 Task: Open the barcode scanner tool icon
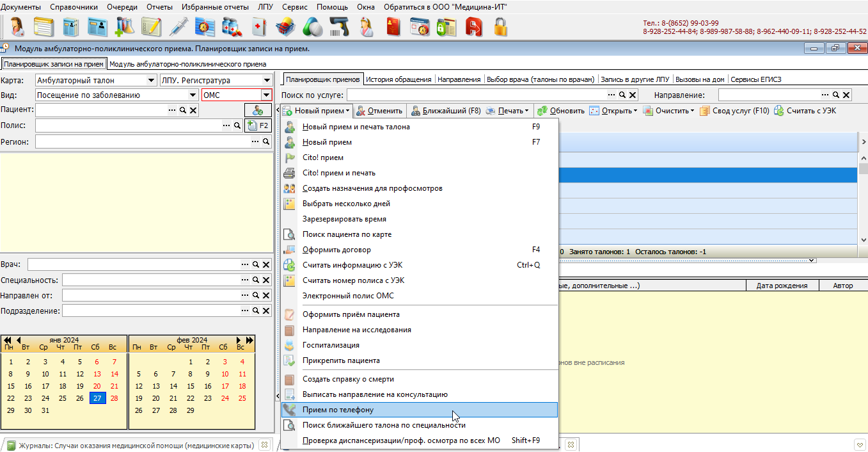pos(340,27)
